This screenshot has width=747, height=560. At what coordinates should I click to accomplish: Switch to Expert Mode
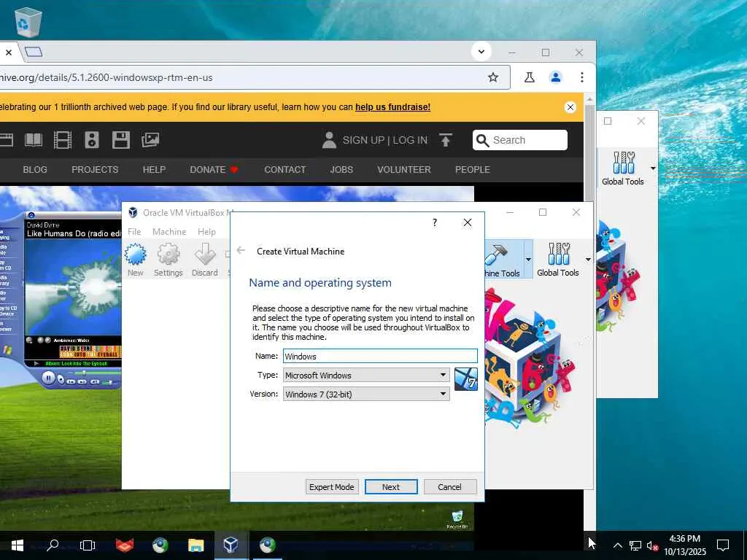(332, 486)
